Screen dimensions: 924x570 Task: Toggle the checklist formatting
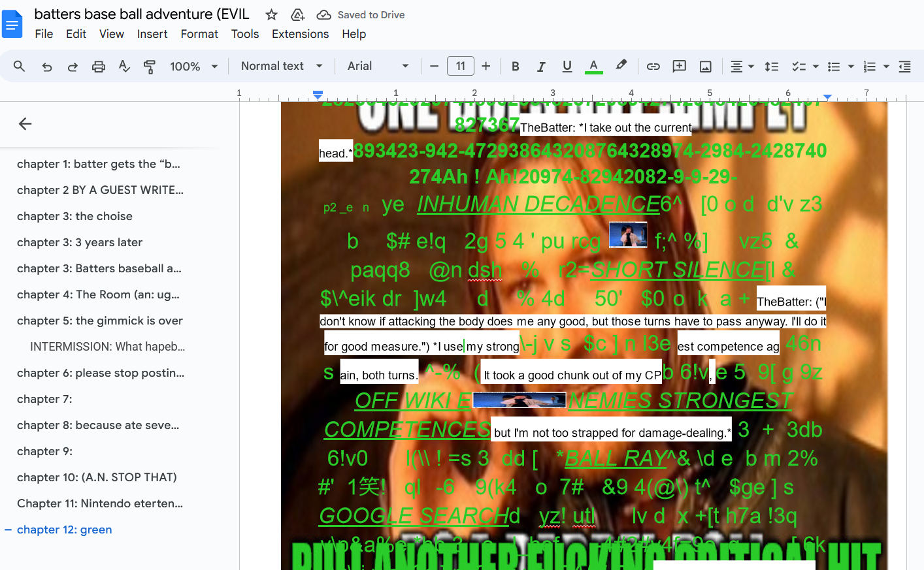[799, 66]
